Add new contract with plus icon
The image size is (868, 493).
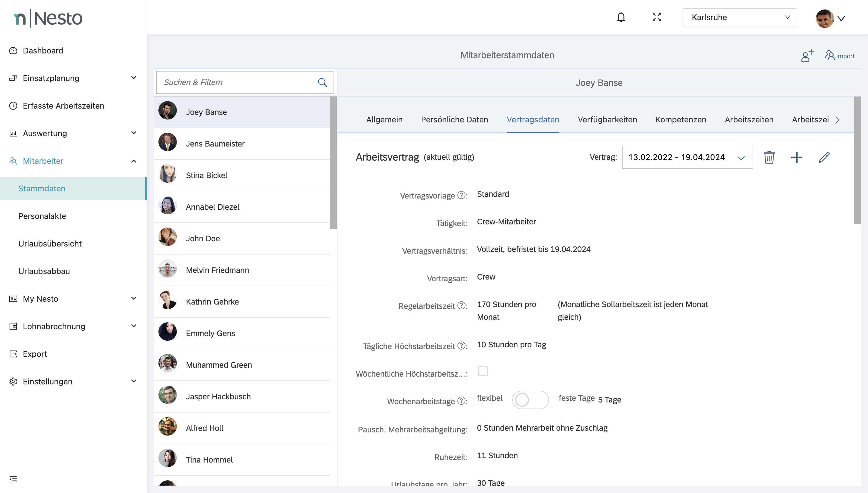(x=797, y=157)
